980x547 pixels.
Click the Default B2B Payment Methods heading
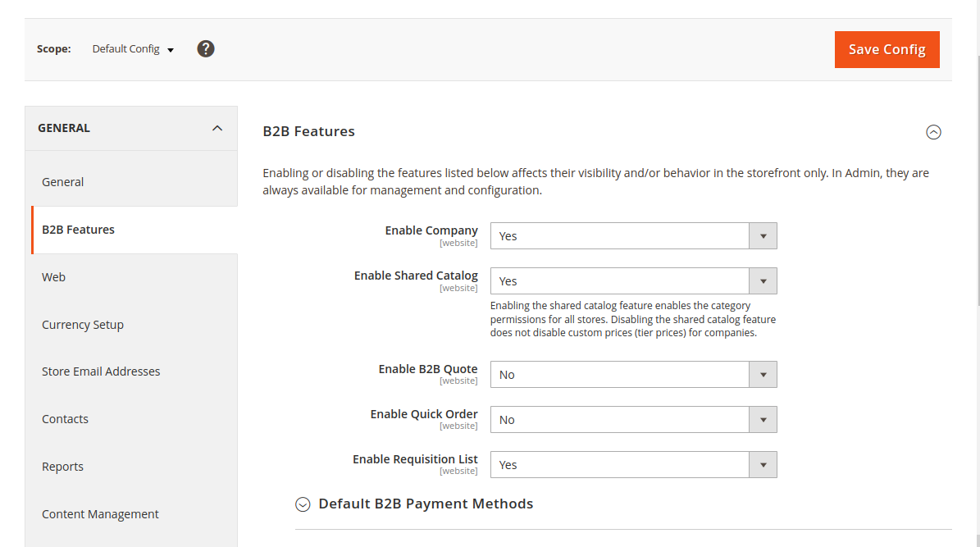[426, 504]
